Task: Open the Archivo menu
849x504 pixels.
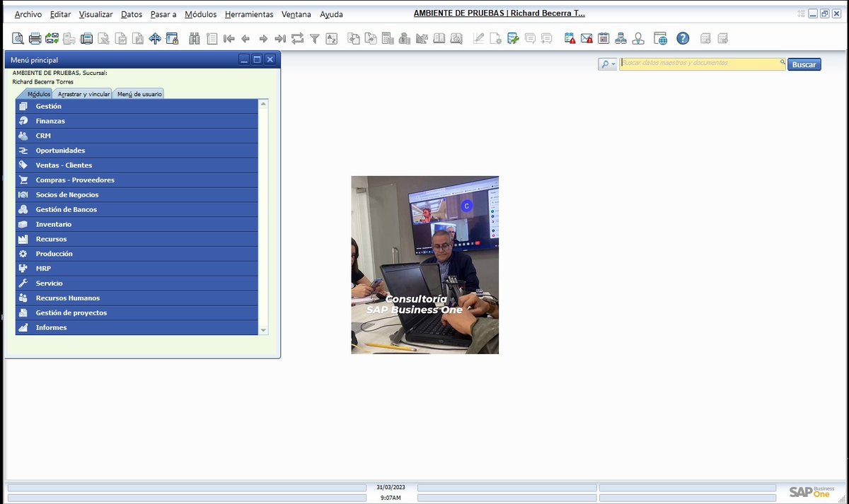Action: click(x=28, y=14)
